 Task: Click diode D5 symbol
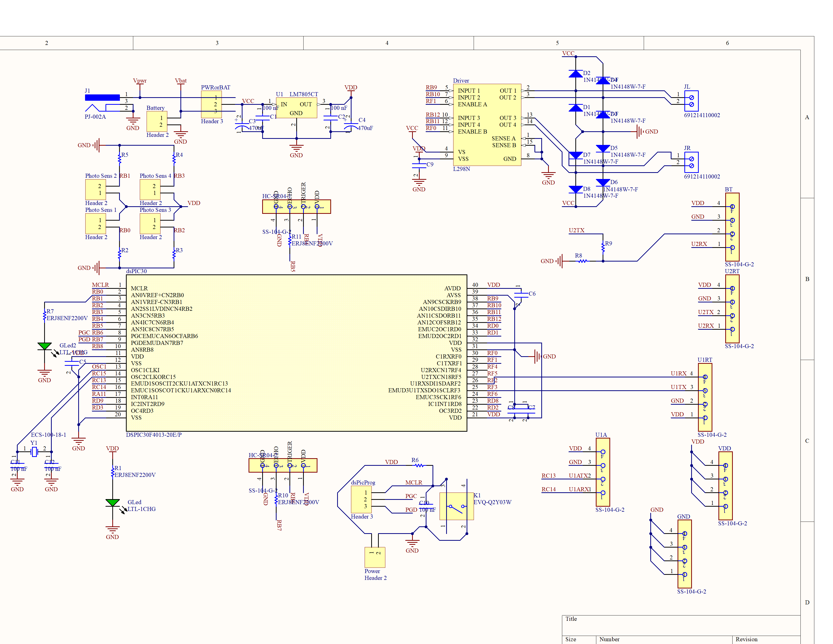(x=603, y=149)
